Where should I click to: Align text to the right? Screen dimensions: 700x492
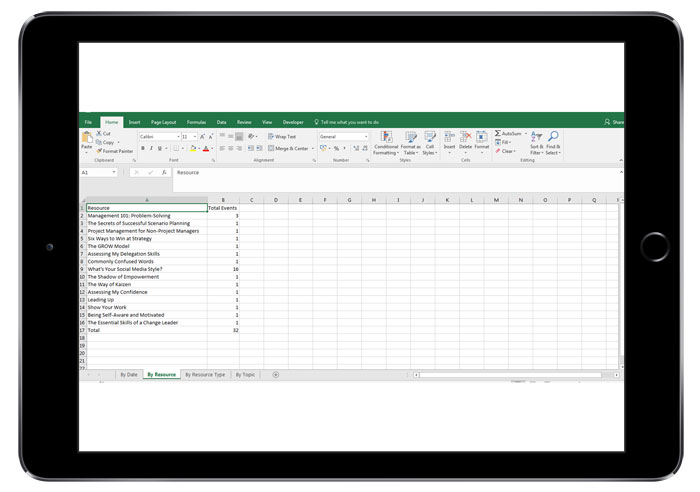click(239, 148)
